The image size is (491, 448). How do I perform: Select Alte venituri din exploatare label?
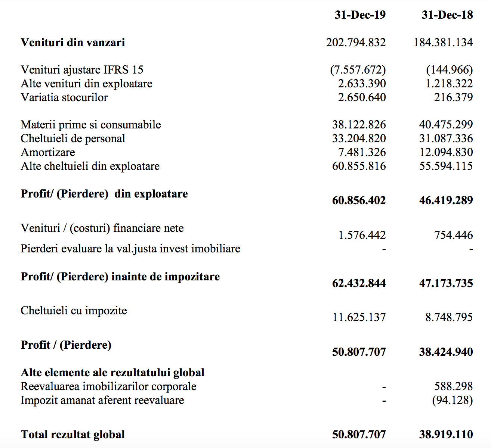pyautogui.click(x=86, y=84)
